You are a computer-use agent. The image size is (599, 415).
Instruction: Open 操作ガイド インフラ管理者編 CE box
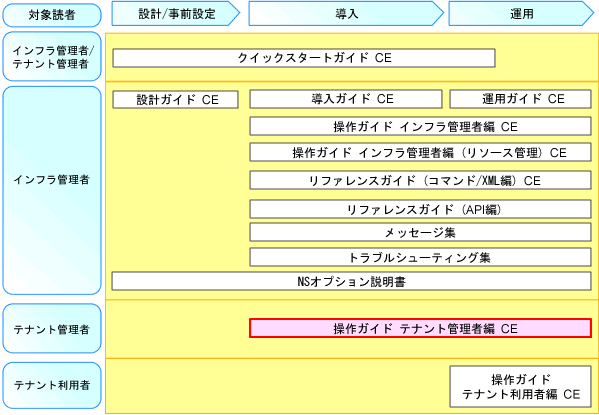tap(421, 126)
